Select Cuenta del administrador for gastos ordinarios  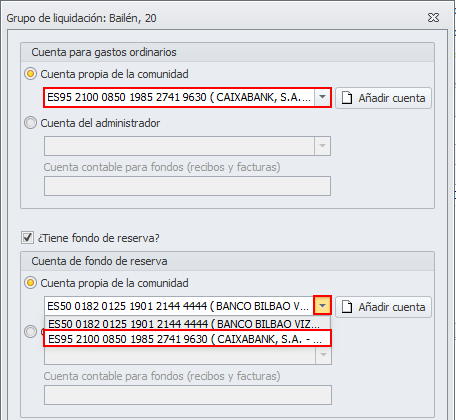30,123
